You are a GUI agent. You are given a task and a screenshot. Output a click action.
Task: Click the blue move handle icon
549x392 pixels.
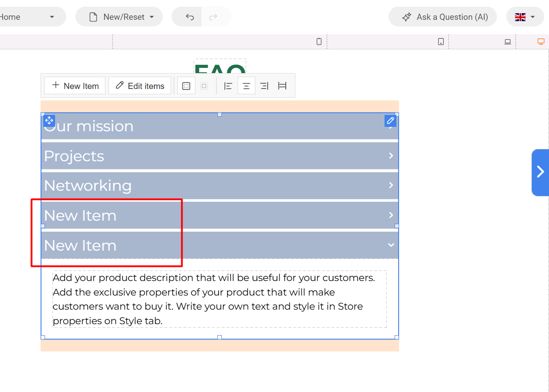point(49,120)
